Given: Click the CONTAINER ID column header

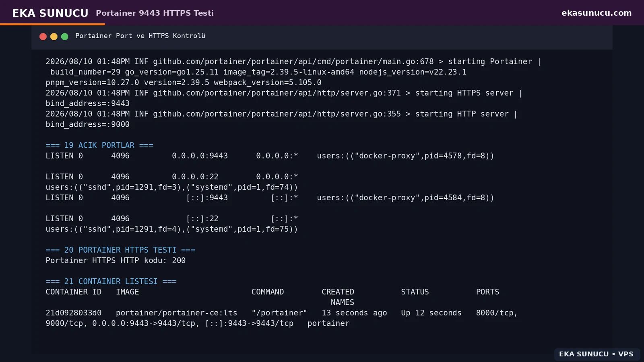Looking at the screenshot, I should click(x=74, y=292).
